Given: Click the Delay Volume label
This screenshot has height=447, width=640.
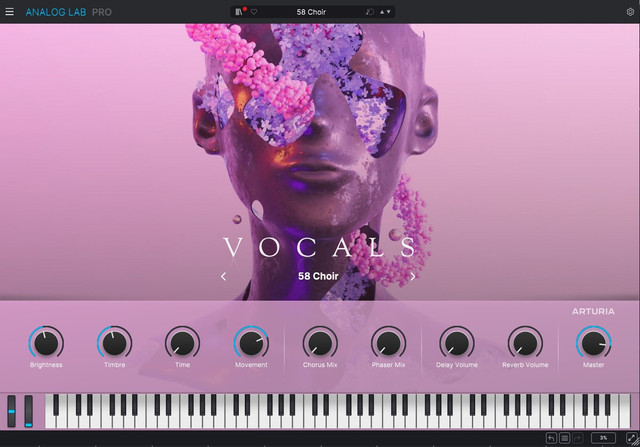Looking at the screenshot, I should [x=457, y=365].
